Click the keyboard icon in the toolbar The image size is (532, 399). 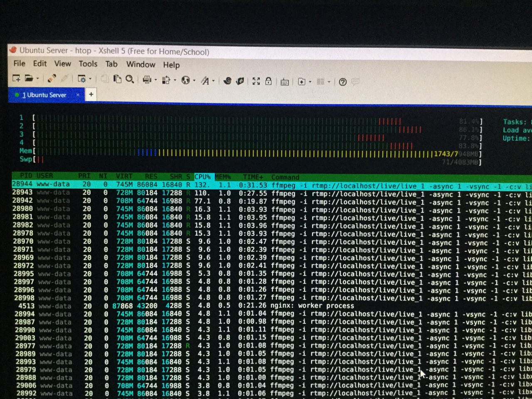(x=285, y=82)
